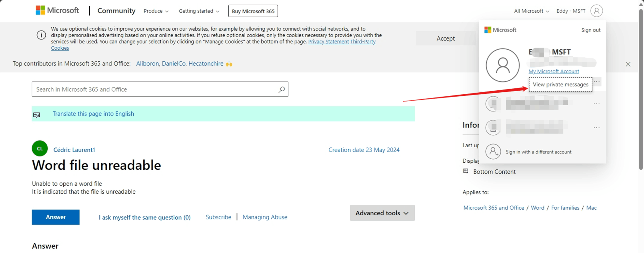This screenshot has width=644, height=253.
Task: Accept the optional cookies
Action: click(x=445, y=38)
